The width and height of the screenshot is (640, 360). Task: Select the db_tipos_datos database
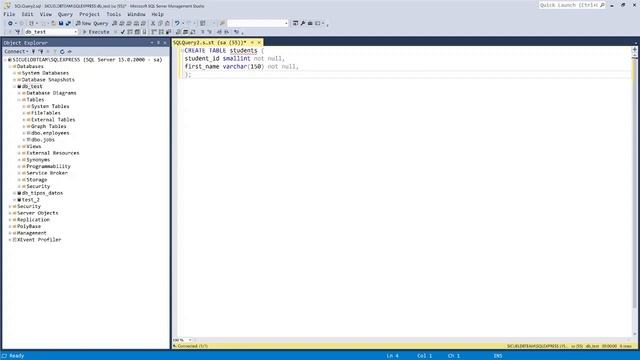pos(42,193)
